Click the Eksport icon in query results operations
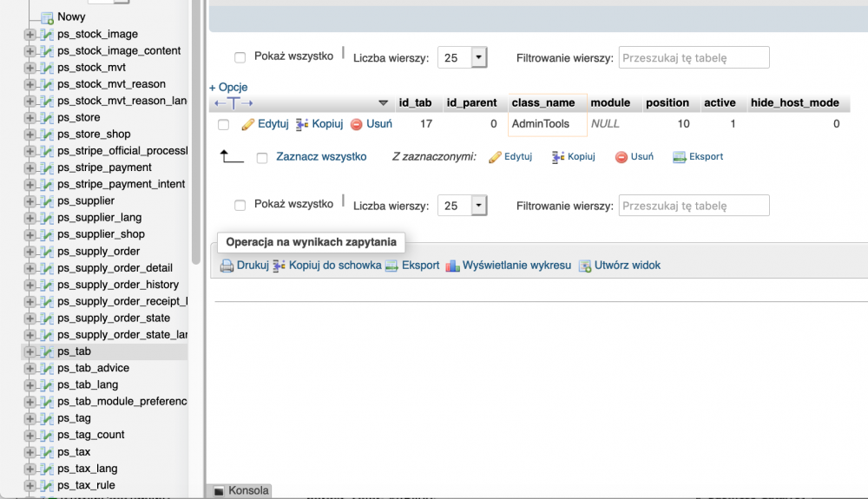The height and width of the screenshot is (499, 868). tap(391, 266)
